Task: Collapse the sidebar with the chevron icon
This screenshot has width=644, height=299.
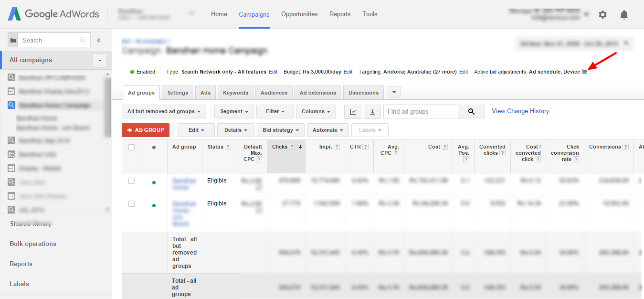Action: click(x=99, y=40)
